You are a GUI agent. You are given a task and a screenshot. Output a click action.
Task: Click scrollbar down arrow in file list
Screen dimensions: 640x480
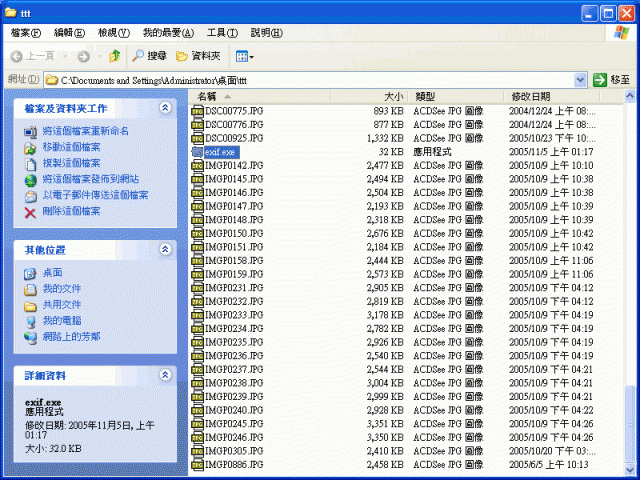pos(630,469)
